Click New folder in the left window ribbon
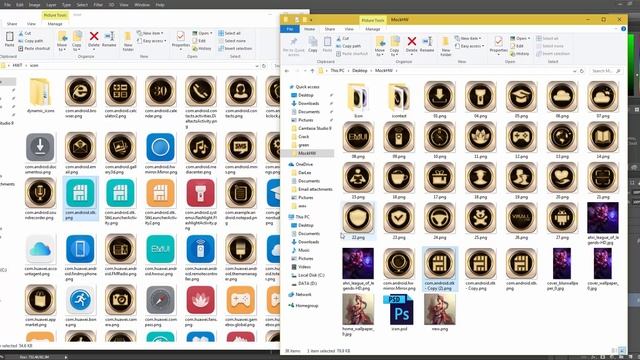 (128, 41)
